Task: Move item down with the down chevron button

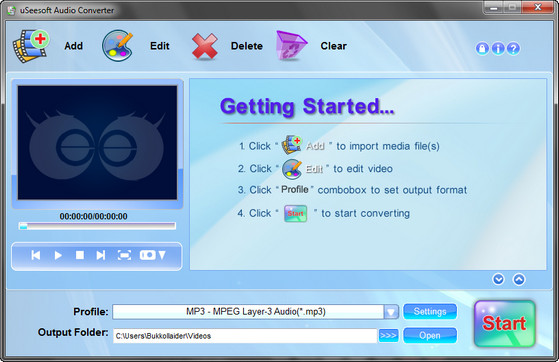Action: click(498, 279)
